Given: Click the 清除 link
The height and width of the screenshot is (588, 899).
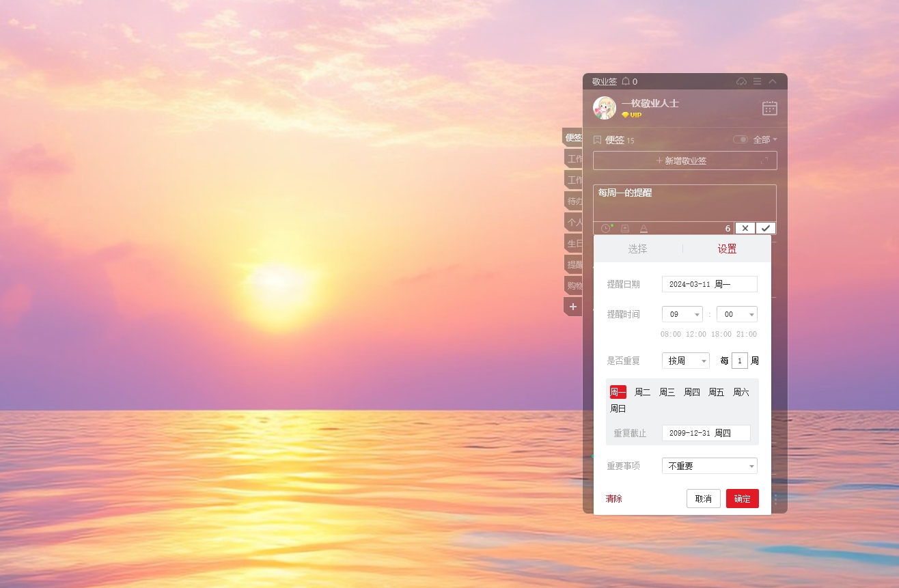Looking at the screenshot, I should pos(613,499).
